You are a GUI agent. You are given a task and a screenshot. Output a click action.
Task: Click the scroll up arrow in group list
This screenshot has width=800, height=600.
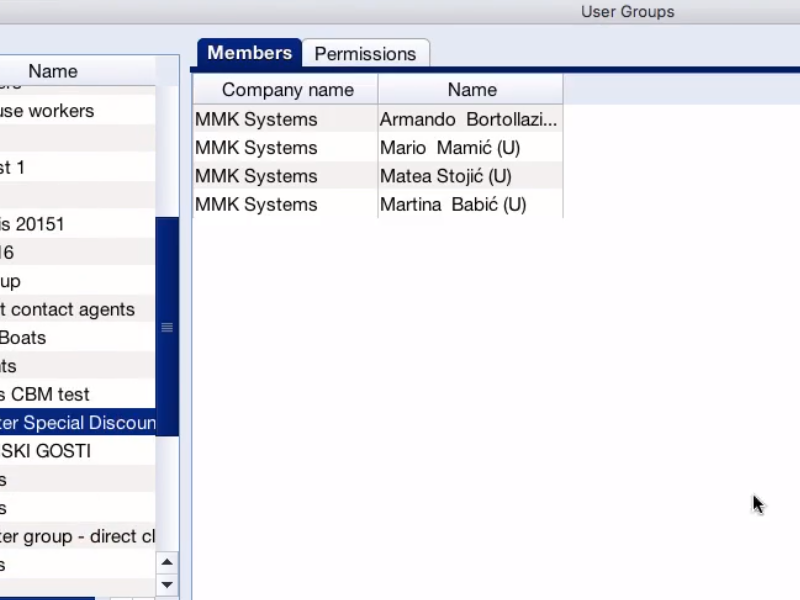[167, 562]
